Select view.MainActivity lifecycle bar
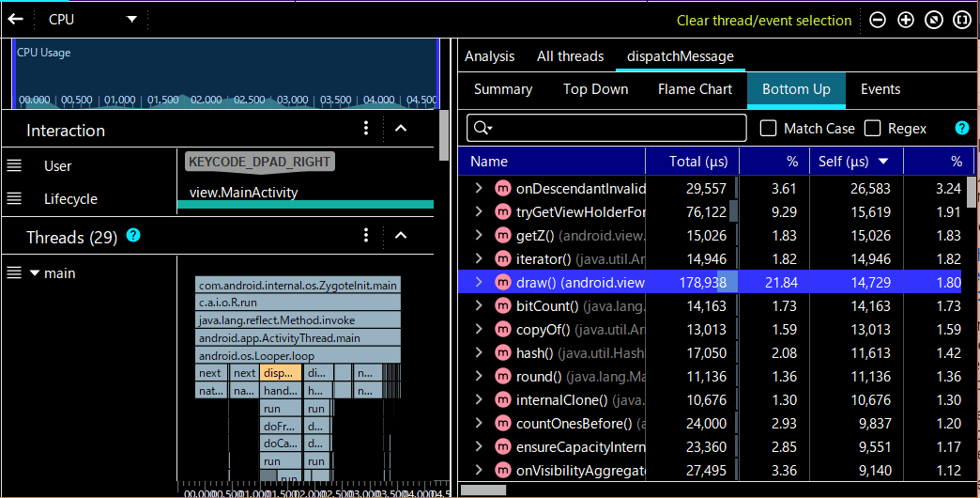 pos(306,204)
